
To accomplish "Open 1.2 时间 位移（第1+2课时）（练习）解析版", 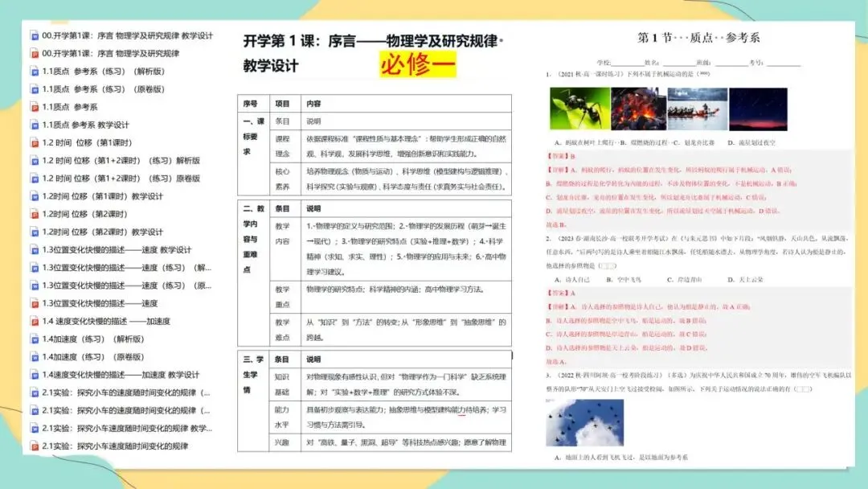I will pyautogui.click(x=121, y=161).
